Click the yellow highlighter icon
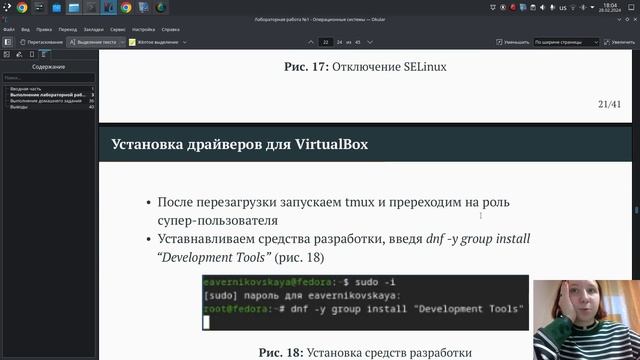 coord(132,42)
